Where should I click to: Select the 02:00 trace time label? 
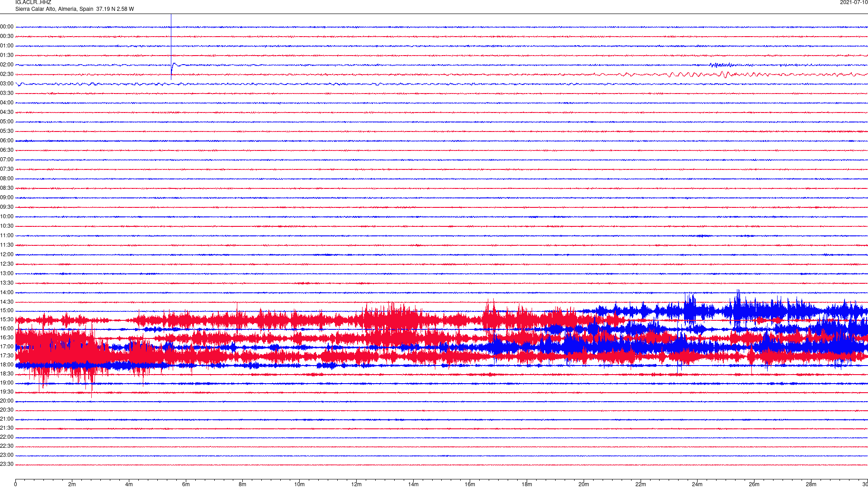tap(7, 65)
